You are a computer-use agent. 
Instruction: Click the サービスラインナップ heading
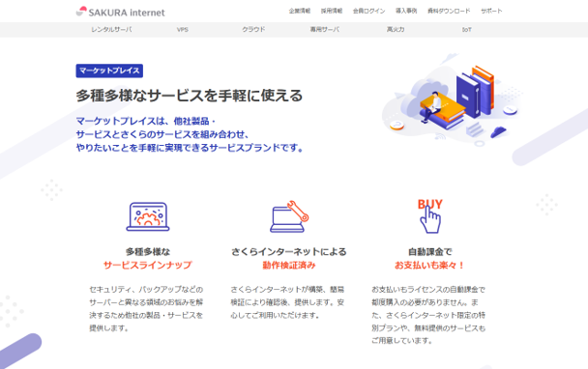148,266
